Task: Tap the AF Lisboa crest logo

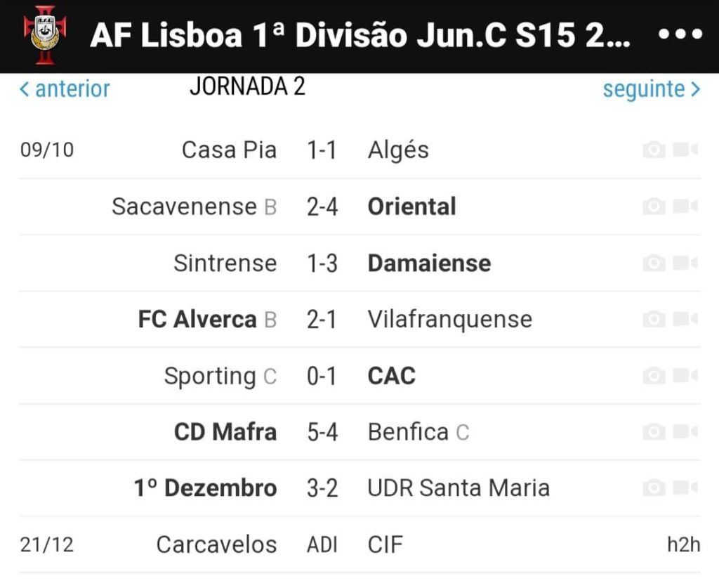Action: 45,35
